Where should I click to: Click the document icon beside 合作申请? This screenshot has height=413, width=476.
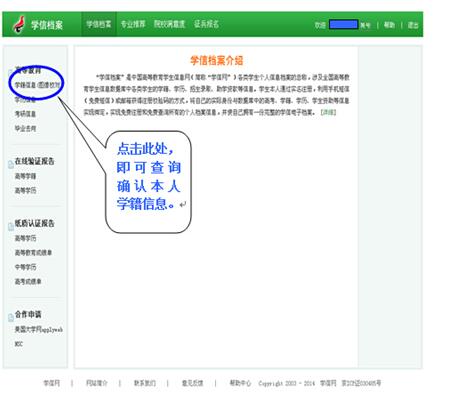(x=11, y=317)
